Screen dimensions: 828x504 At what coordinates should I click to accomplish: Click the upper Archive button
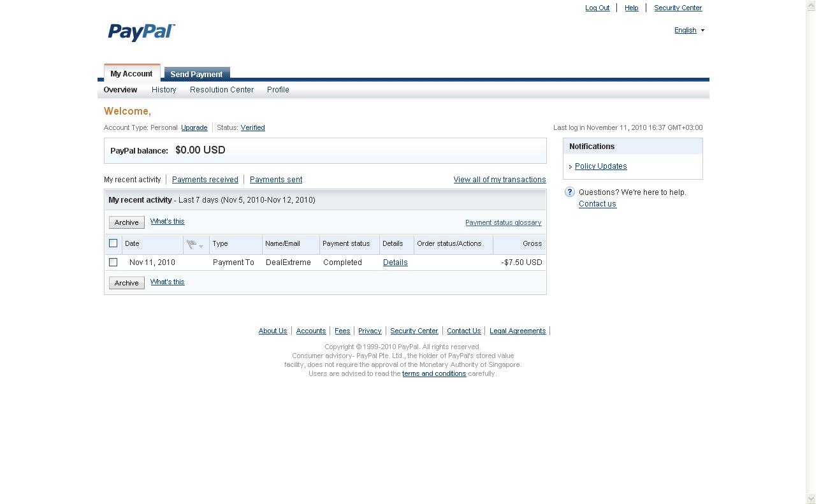127,222
